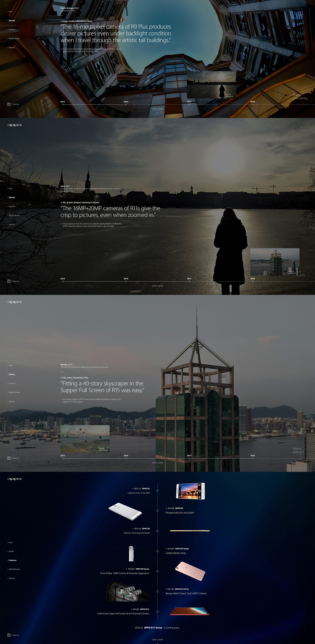Click the camera icon in the Wonder section
Viewport: 315px width, 644px height.
click(9, 458)
